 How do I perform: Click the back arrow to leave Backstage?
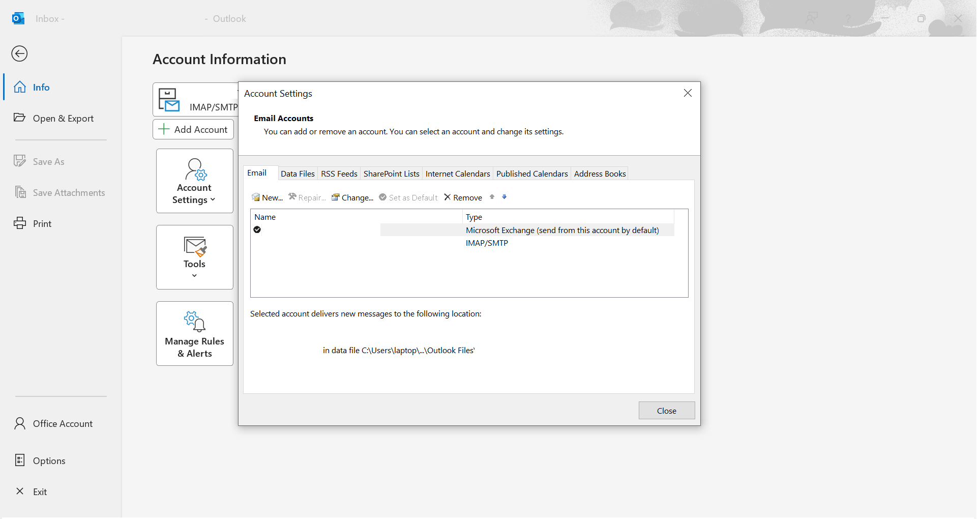(x=19, y=53)
